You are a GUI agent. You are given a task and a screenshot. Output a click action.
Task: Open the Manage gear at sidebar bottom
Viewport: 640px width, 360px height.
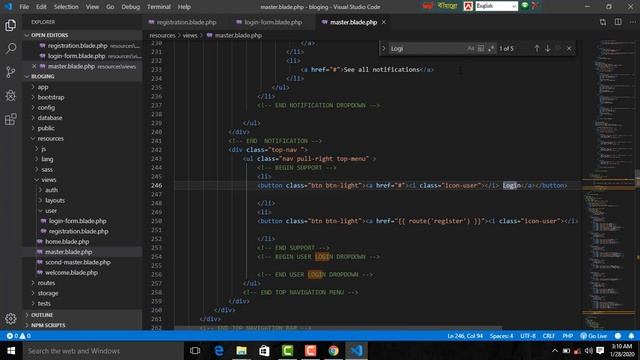pos(11,318)
